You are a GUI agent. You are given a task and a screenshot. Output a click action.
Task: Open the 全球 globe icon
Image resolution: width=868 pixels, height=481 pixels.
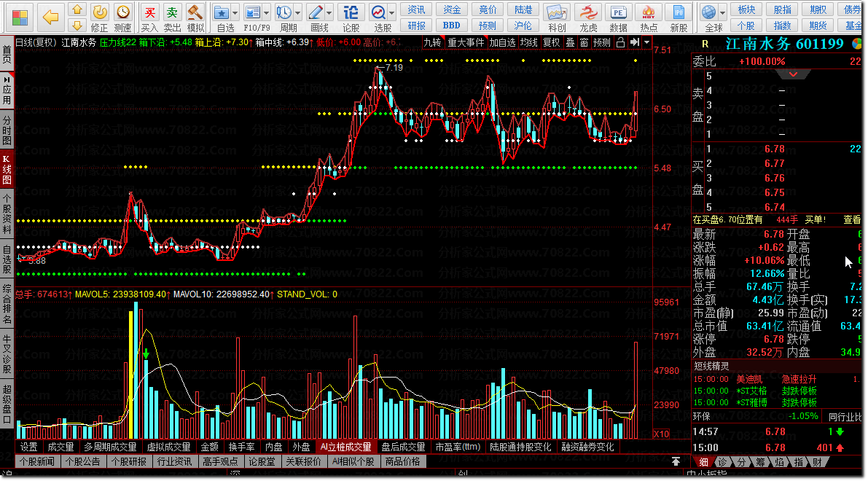[x=708, y=12]
